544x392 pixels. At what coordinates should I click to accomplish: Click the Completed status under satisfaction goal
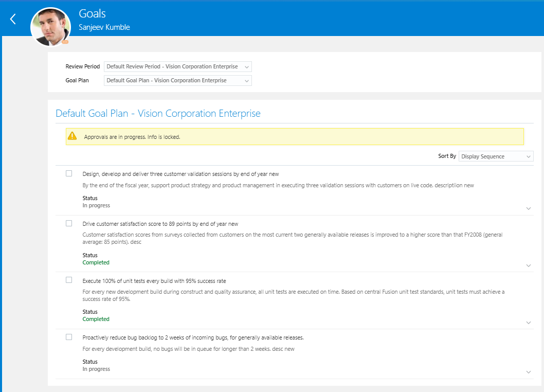click(96, 262)
